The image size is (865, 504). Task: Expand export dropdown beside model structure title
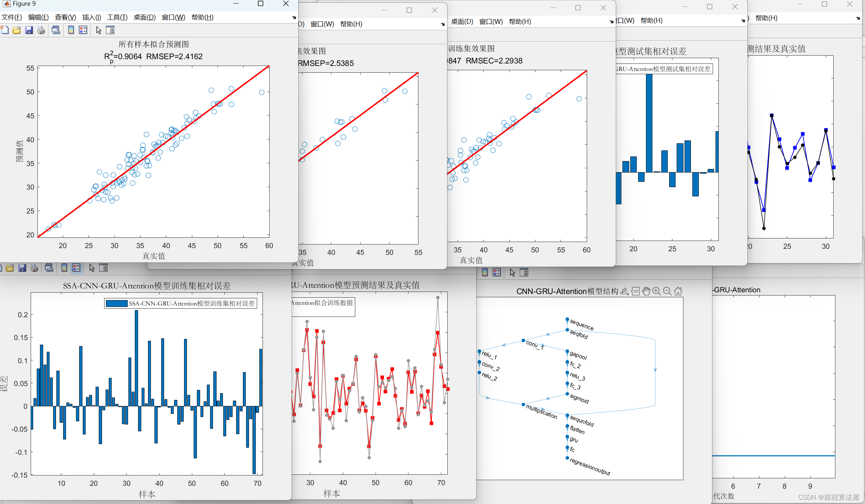624,291
